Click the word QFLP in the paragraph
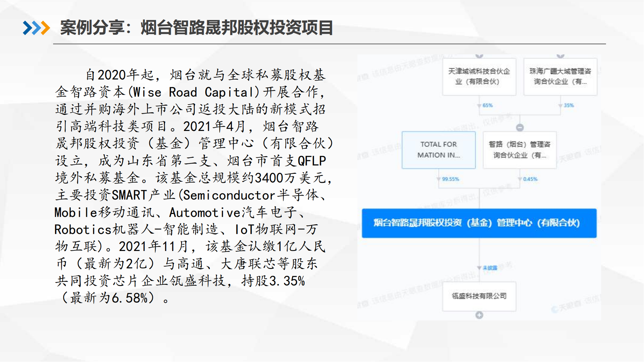 (x=312, y=161)
